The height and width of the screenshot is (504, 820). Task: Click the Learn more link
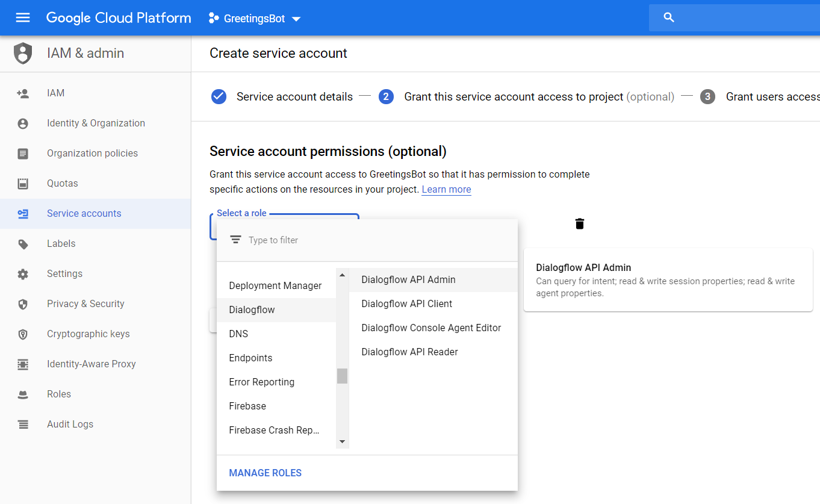[x=446, y=190]
